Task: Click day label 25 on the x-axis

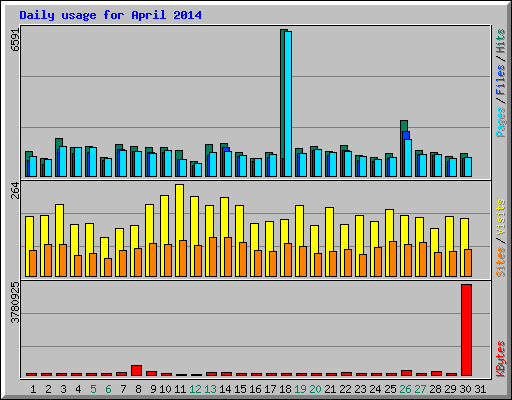Action: 390,389
